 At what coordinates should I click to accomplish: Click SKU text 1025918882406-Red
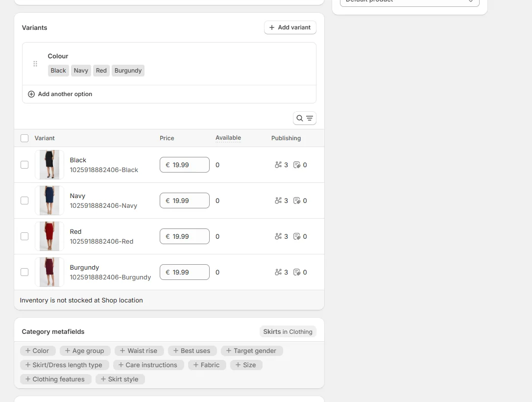pyautogui.click(x=101, y=241)
